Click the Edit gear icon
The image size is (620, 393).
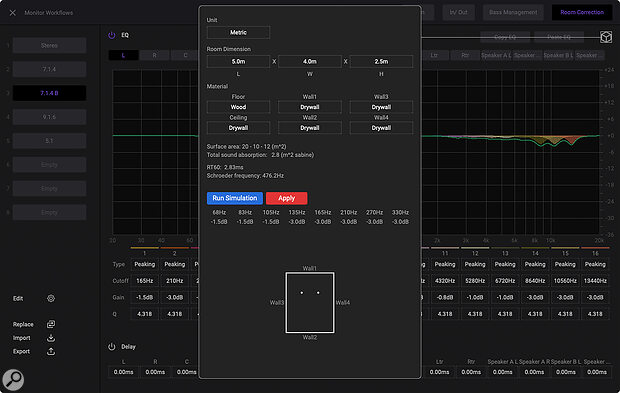point(51,299)
